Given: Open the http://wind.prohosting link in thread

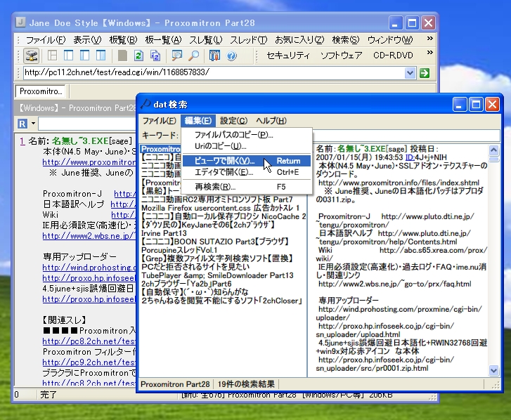Looking at the screenshot, I should point(89,268).
